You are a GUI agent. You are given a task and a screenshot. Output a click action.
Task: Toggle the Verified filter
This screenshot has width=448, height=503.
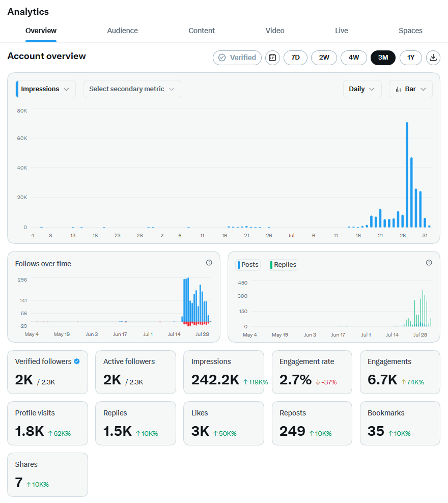pos(237,58)
